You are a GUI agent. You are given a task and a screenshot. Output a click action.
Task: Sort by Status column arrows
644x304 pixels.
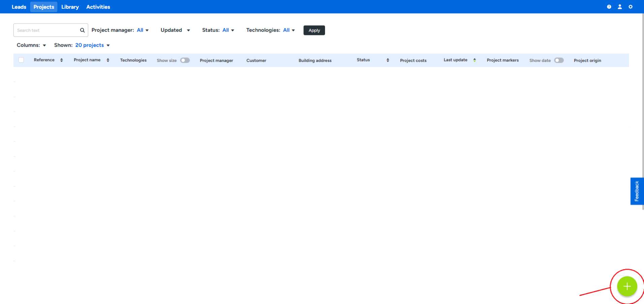coord(388,60)
